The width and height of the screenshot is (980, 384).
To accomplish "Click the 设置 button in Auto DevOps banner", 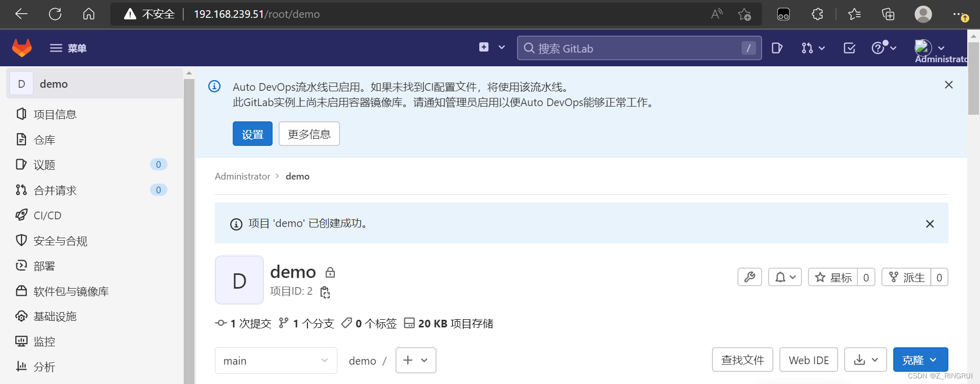I will point(253,134).
